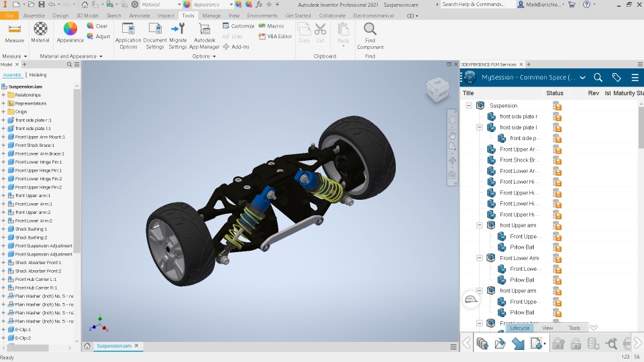Launch the VBA Editor
The width and height of the screenshot is (644, 362).
(275, 36)
